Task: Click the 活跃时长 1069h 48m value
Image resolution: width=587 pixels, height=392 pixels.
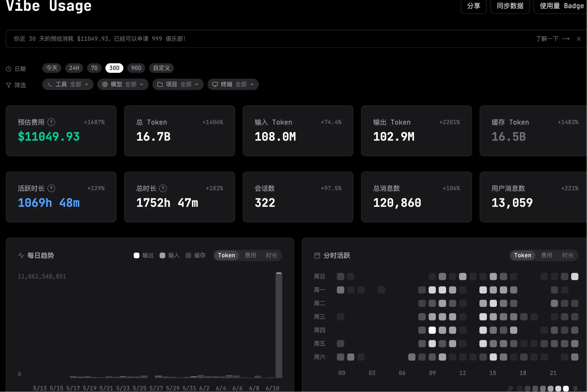Action: tap(49, 203)
